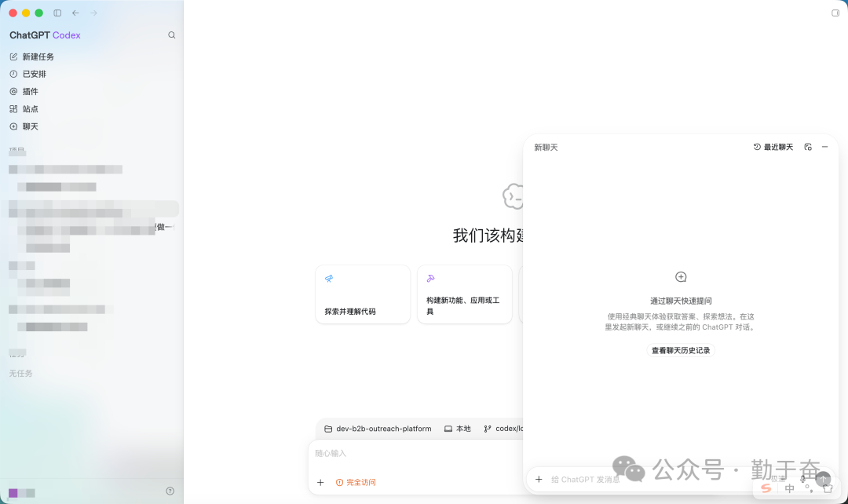848x504 pixels.
Task: Click the laptop icon next to 本地
Action: (448, 429)
